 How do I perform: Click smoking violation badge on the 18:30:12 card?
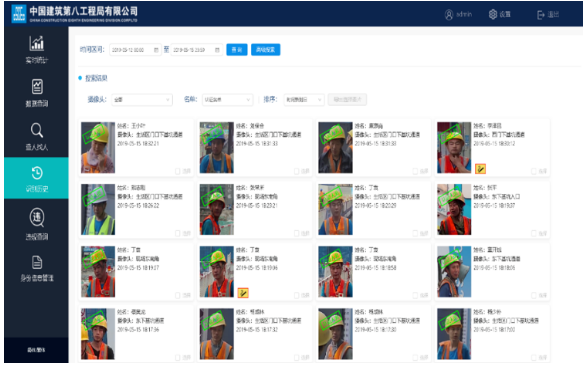480,169
